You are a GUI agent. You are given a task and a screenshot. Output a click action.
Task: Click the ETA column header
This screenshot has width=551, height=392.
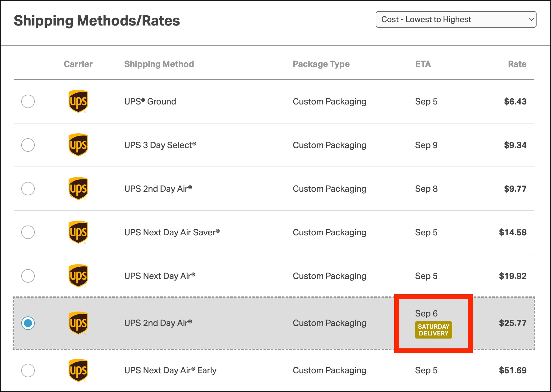point(423,64)
